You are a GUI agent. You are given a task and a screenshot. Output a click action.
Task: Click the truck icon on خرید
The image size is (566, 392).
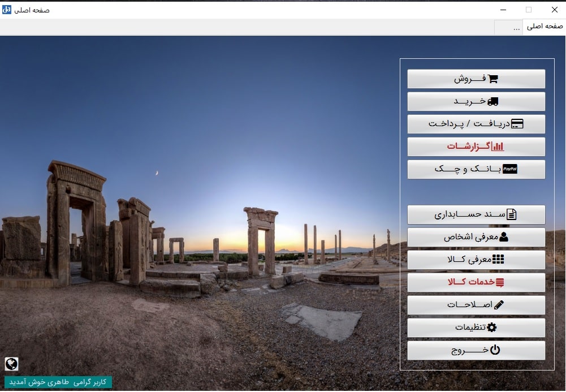click(493, 102)
